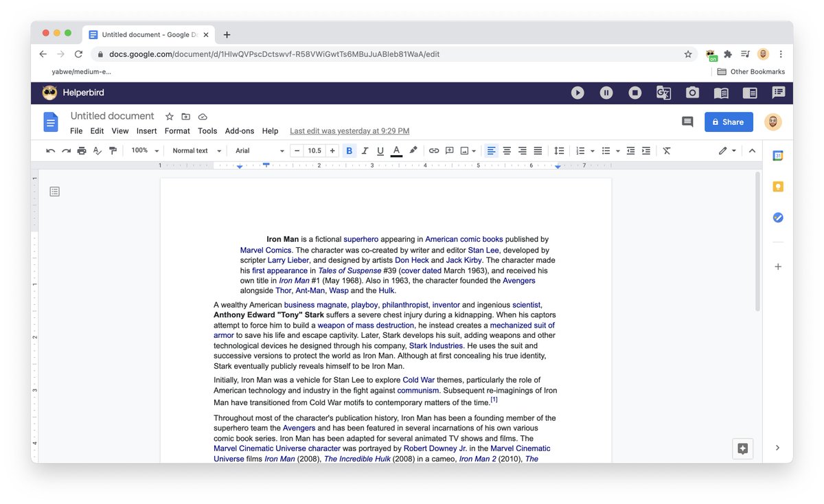This screenshot has width=824, height=504.
Task: Click the font size field 10.5
Action: pos(314,151)
